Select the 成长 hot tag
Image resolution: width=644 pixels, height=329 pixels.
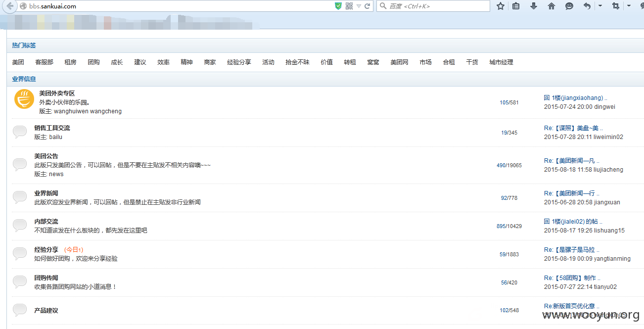pos(117,62)
